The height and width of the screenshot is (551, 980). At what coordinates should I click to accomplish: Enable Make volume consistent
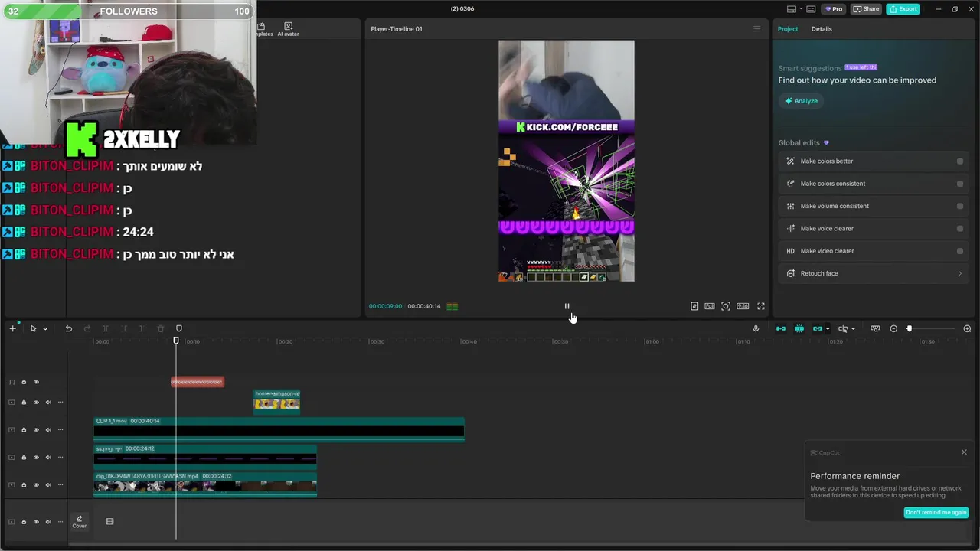point(959,206)
